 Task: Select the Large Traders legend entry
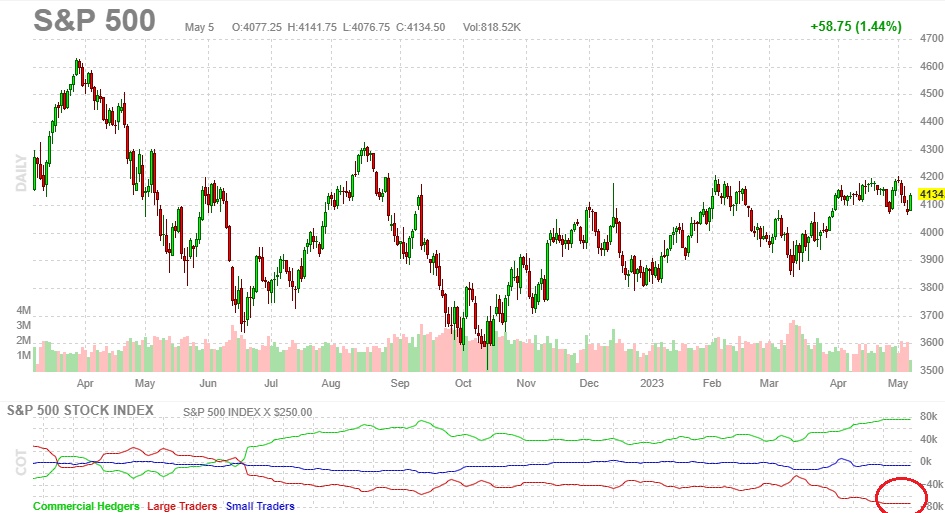point(182,506)
